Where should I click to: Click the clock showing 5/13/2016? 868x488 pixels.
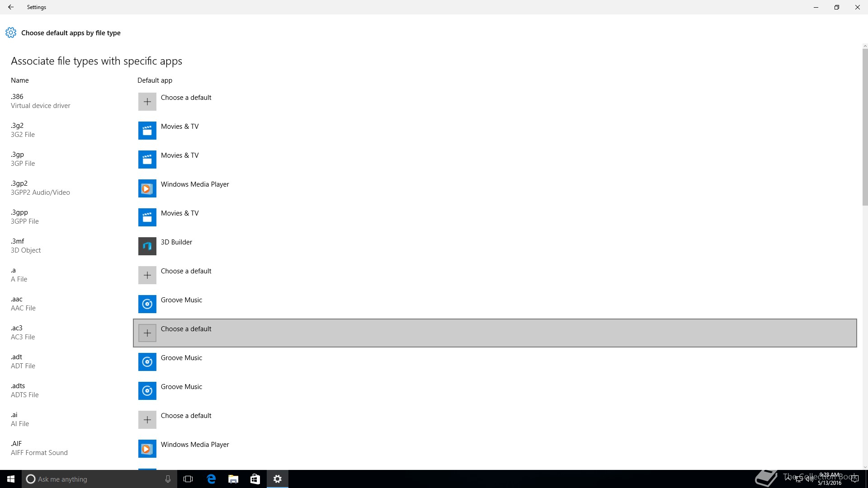[829, 479]
